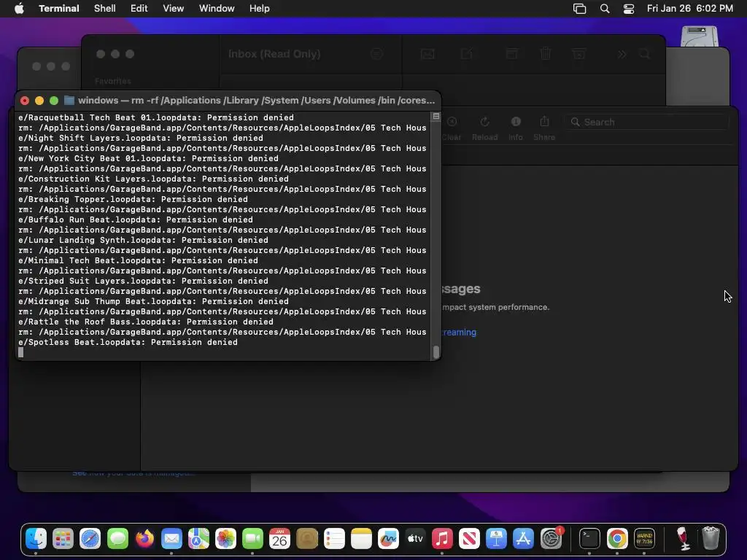Click the search magnifier in the Mail toolbar
Viewport: 747px width, 560px height.
point(645,54)
